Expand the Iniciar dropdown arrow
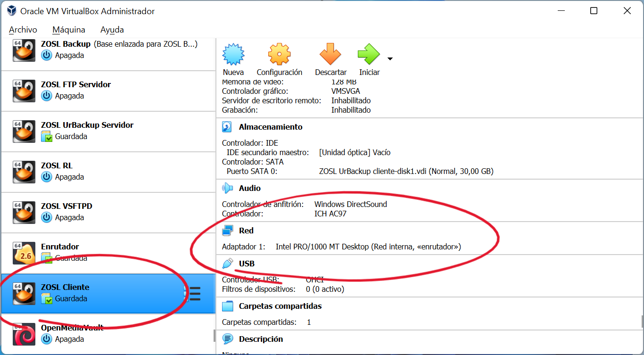 390,59
